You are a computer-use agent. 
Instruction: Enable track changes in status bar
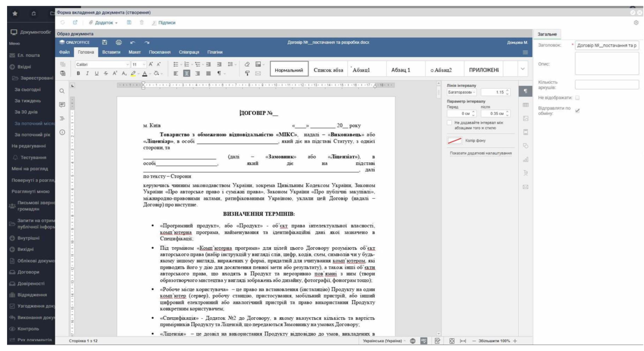437,341
